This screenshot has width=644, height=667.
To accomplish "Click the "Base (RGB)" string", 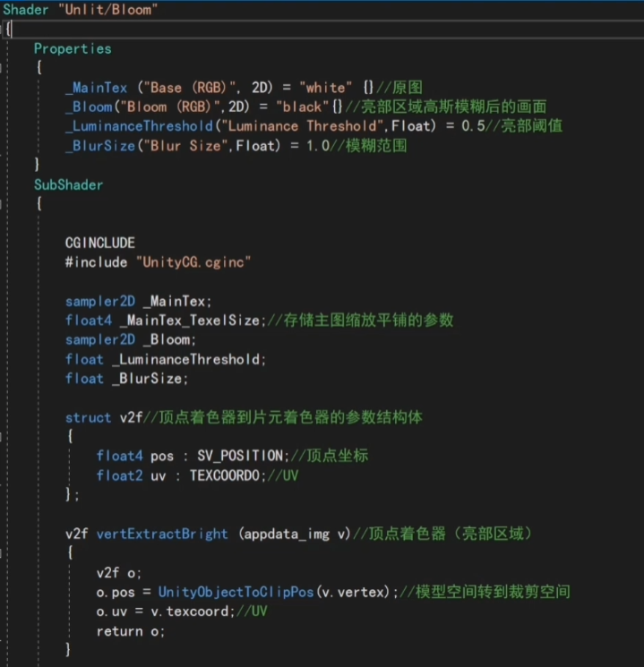I will coord(190,88).
